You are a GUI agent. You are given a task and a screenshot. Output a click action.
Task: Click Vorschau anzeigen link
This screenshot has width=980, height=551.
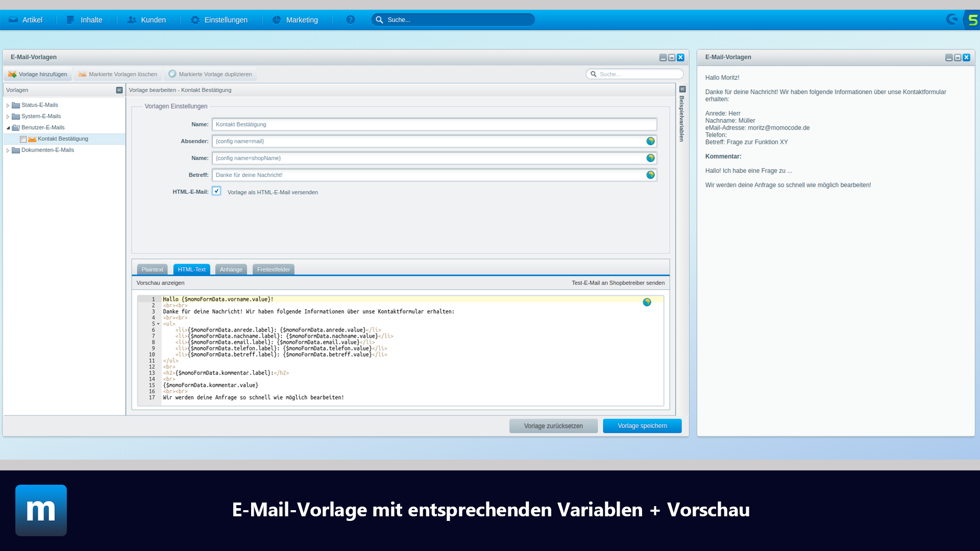[160, 283]
